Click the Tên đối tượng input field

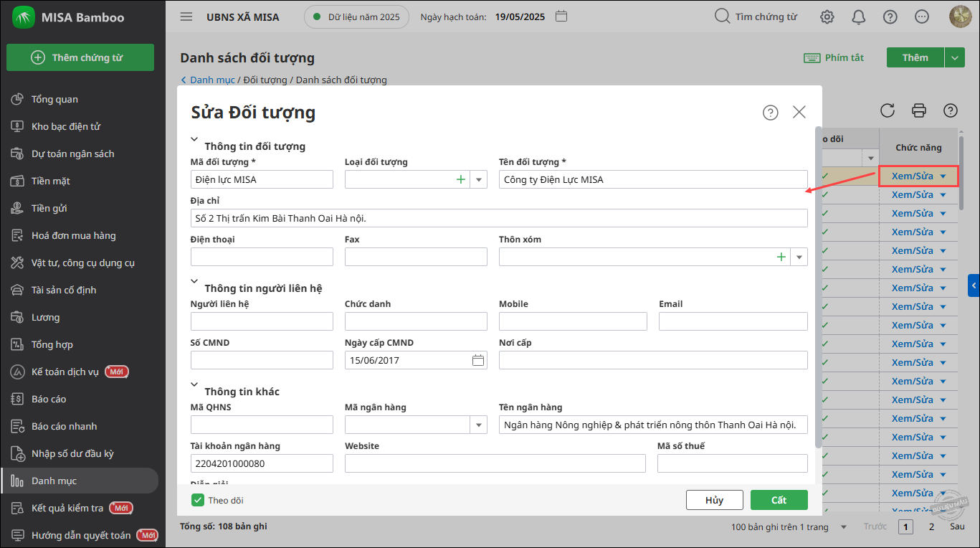coord(653,179)
